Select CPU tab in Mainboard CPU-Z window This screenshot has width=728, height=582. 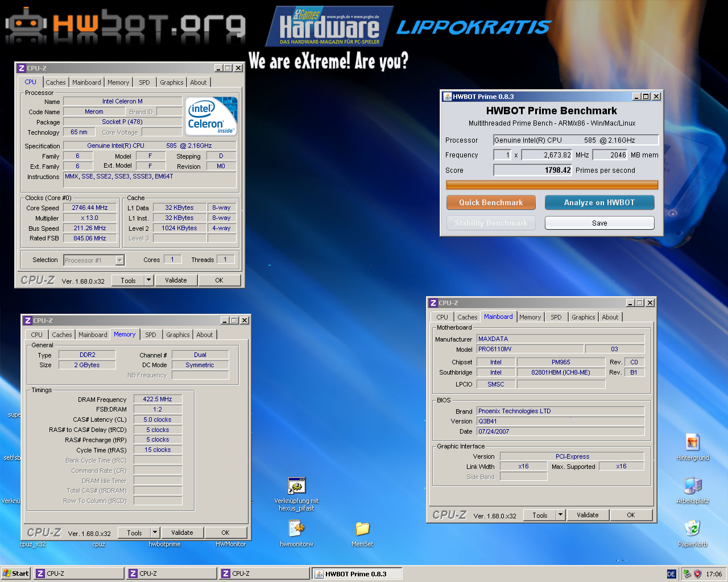pos(442,317)
